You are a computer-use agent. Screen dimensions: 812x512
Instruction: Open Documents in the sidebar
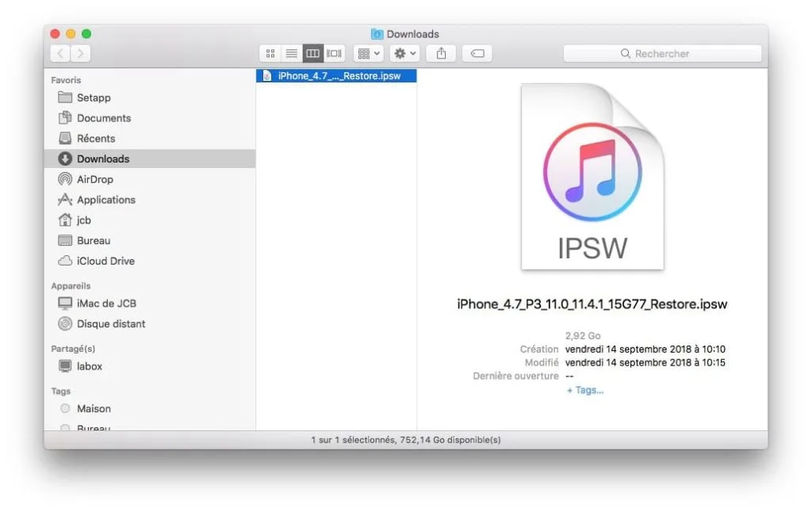(x=150, y=118)
